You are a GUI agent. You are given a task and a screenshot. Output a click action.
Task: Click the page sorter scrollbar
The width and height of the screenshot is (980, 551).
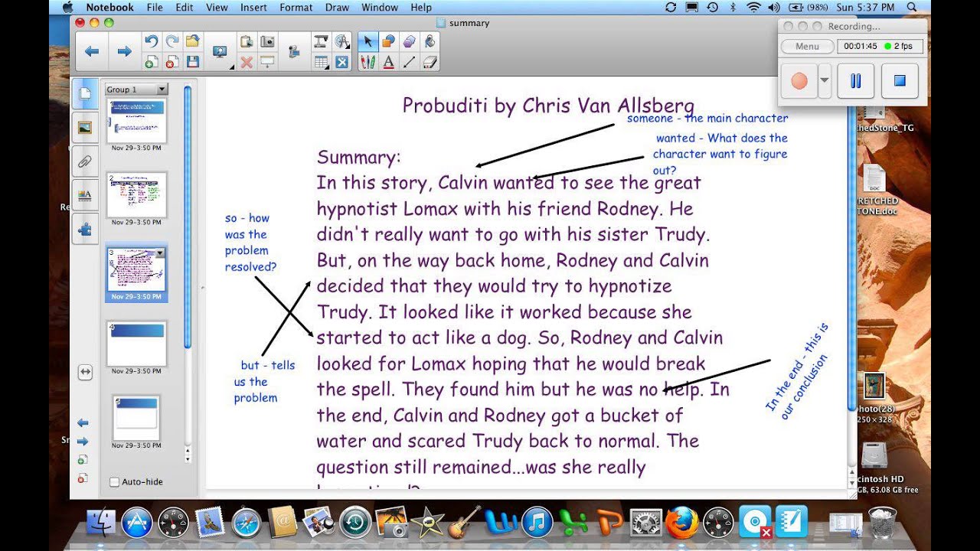click(188, 217)
